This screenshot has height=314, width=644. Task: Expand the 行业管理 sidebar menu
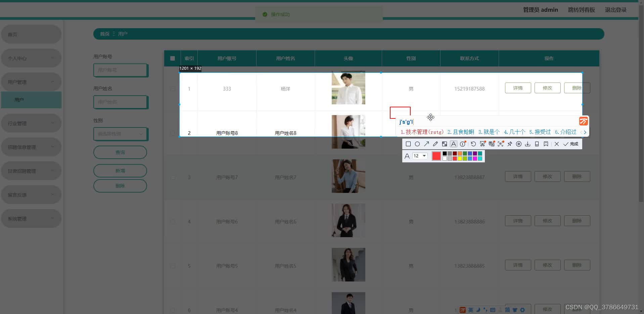pyautogui.click(x=31, y=123)
